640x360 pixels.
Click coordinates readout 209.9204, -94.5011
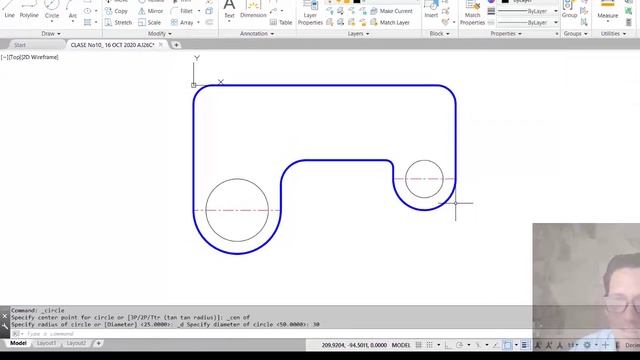pos(354,345)
